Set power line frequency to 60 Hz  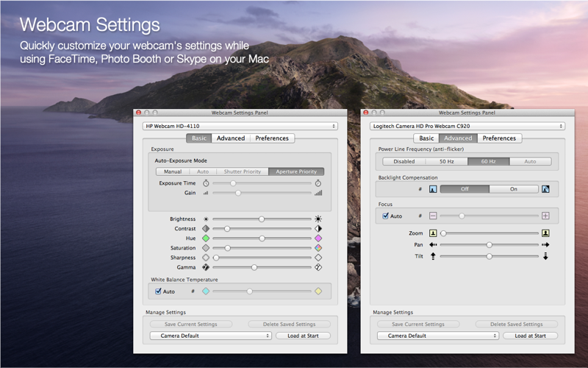(x=488, y=161)
